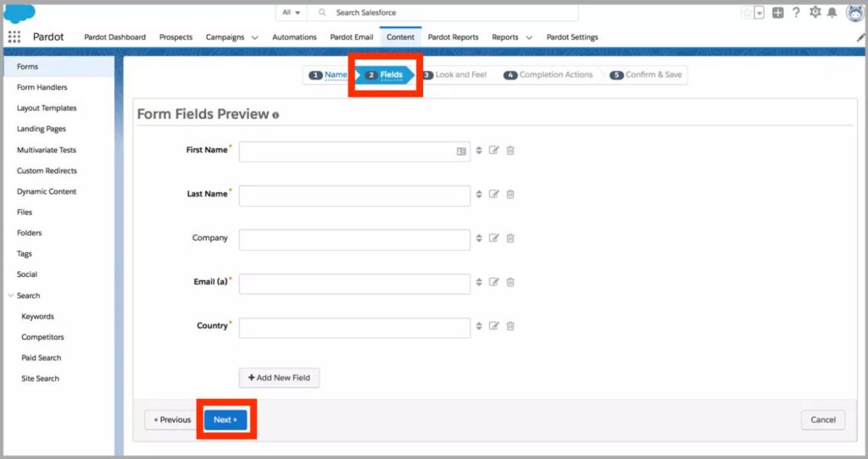The width and height of the screenshot is (868, 459).
Task: Edit the Last Name field
Action: pyautogui.click(x=494, y=194)
